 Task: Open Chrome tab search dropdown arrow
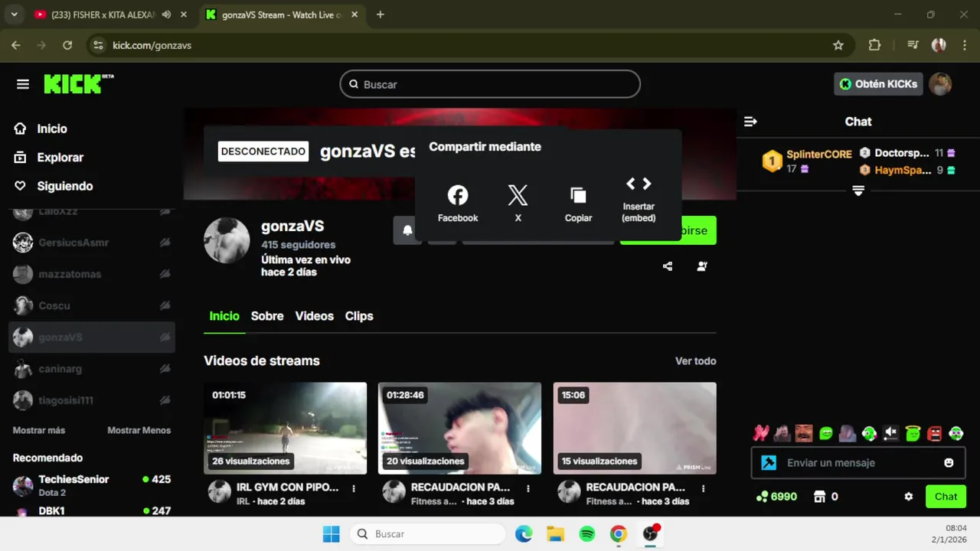(14, 15)
